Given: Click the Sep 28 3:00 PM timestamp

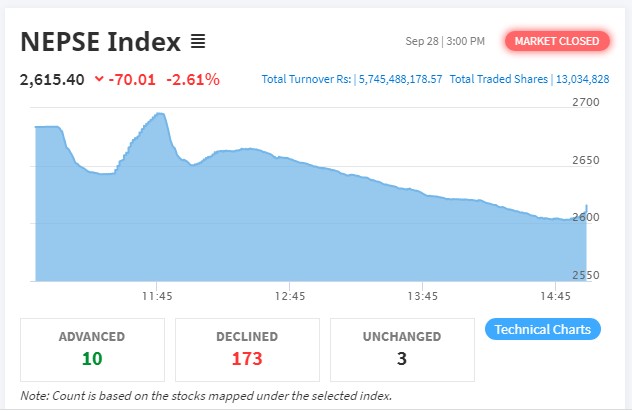Looking at the screenshot, I should 445,41.
